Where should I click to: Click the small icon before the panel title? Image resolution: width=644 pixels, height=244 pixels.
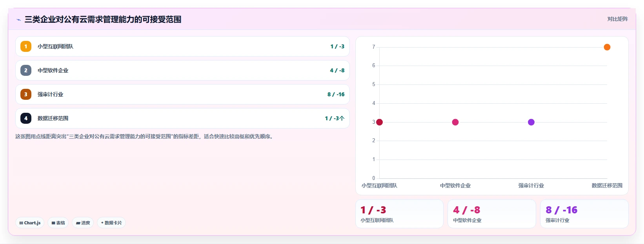pyautogui.click(x=18, y=20)
